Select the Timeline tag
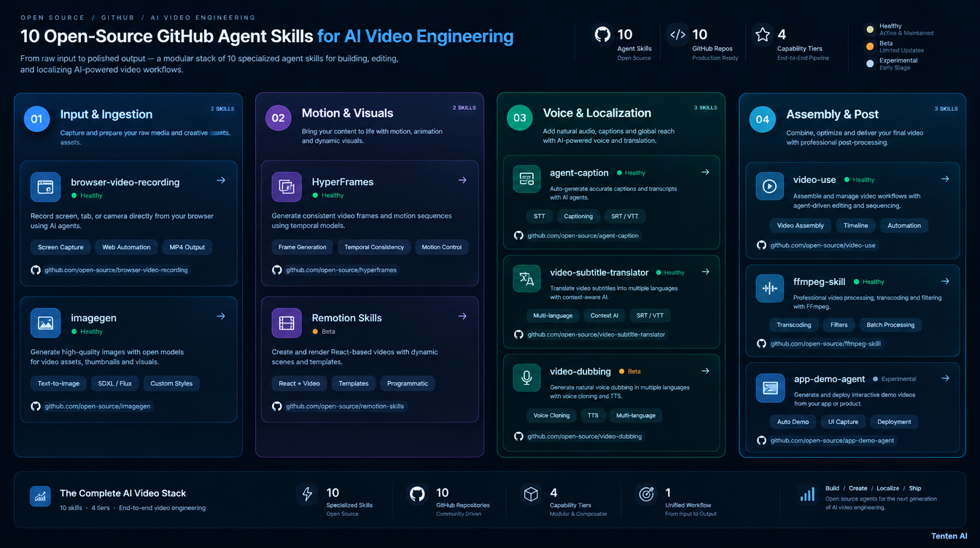Viewport: 980px width, 548px height. 855,225
